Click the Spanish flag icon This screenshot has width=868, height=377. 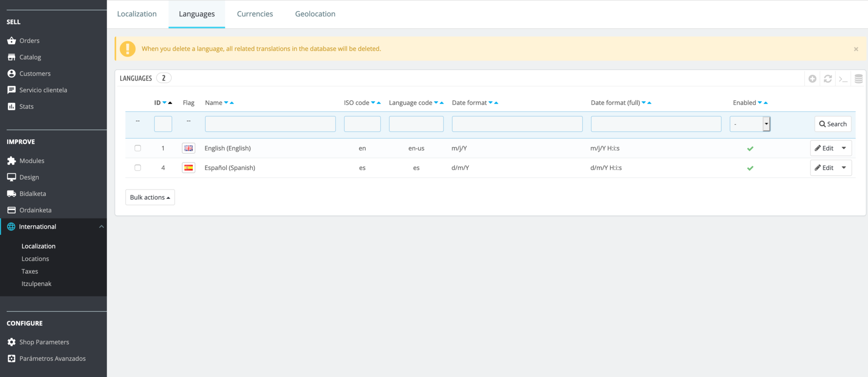tap(189, 168)
